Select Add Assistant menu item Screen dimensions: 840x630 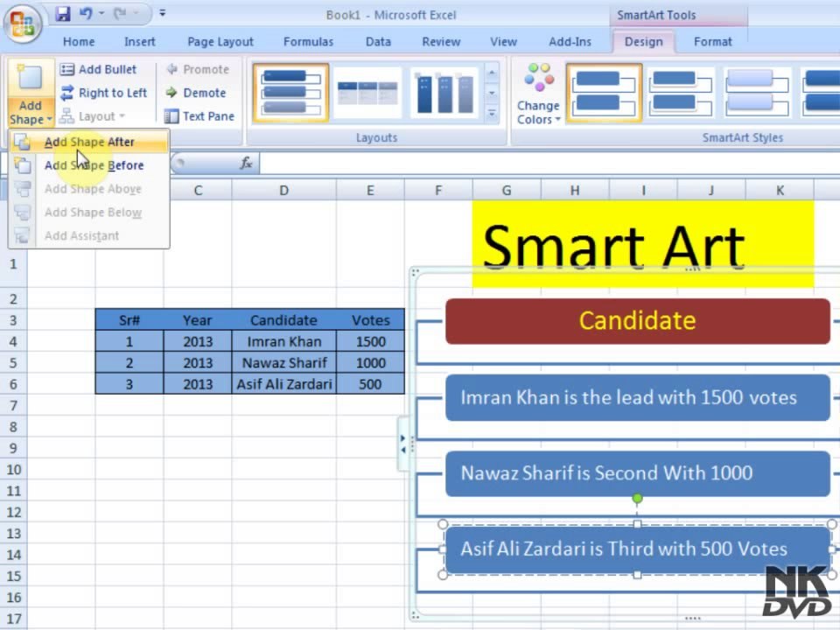coord(89,236)
